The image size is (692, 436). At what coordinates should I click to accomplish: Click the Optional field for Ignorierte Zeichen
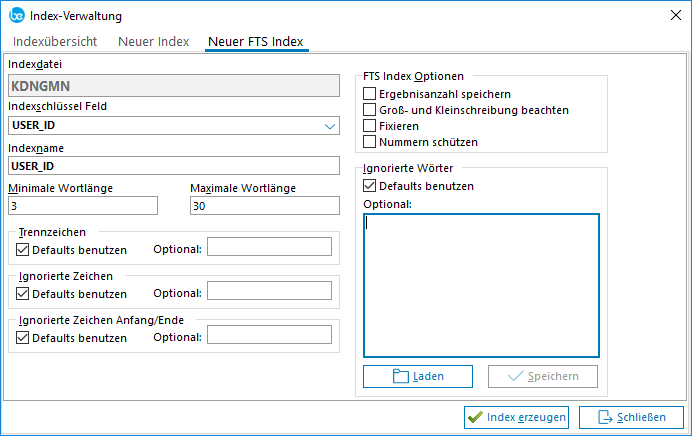pos(269,291)
